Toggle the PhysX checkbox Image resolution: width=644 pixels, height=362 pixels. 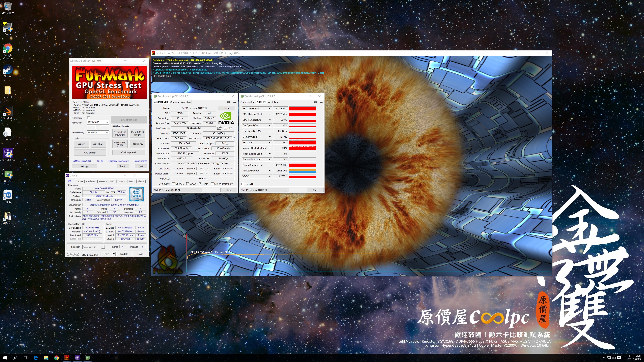(x=200, y=184)
